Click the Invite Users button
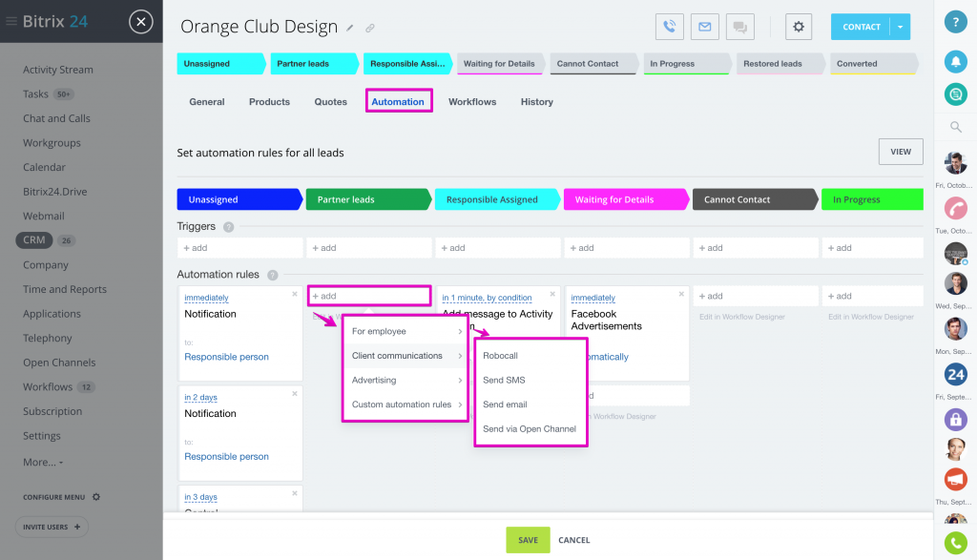This screenshot has width=977, height=560. tap(52, 527)
